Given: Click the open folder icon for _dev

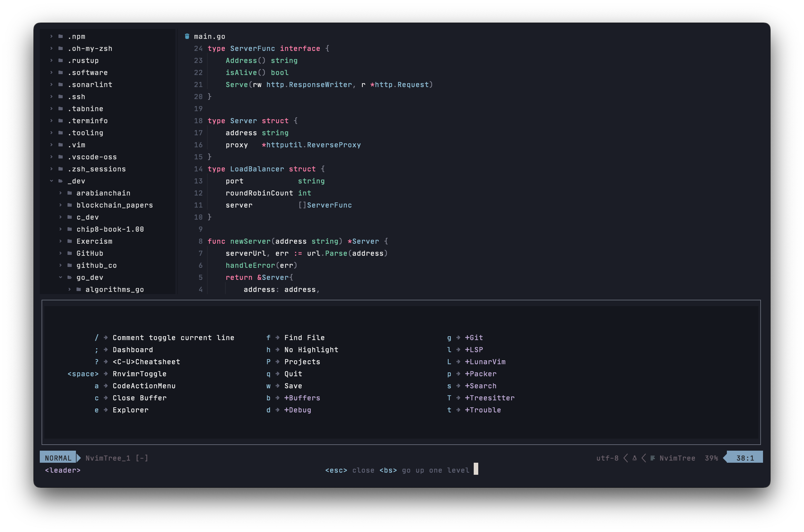Looking at the screenshot, I should [61, 181].
